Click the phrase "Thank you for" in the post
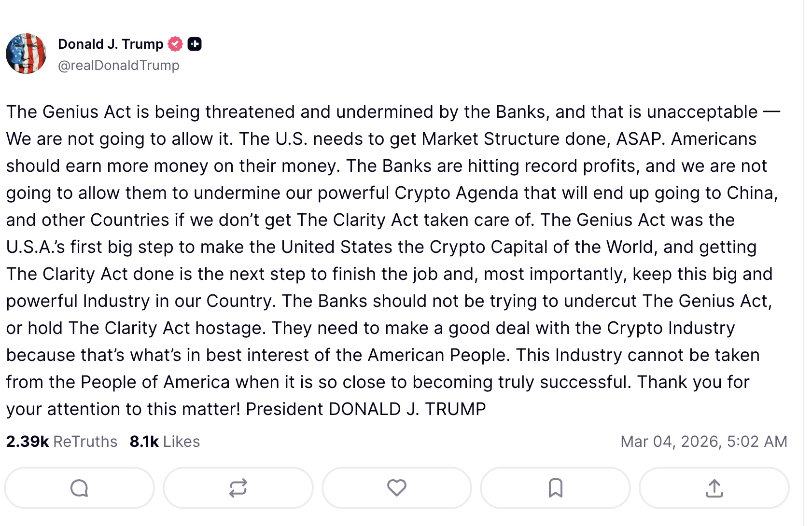This screenshot has width=812, height=526. [x=693, y=382]
